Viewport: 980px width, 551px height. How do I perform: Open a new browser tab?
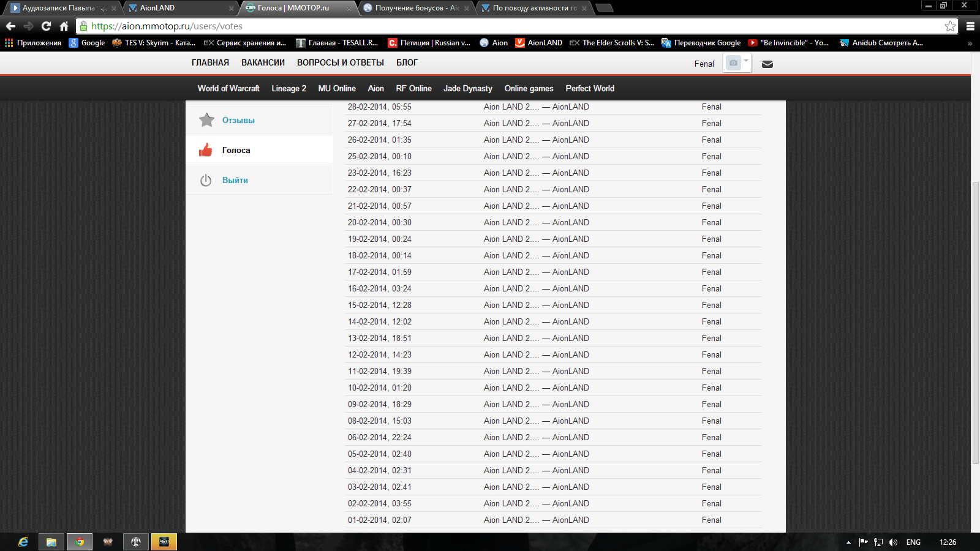click(x=604, y=8)
